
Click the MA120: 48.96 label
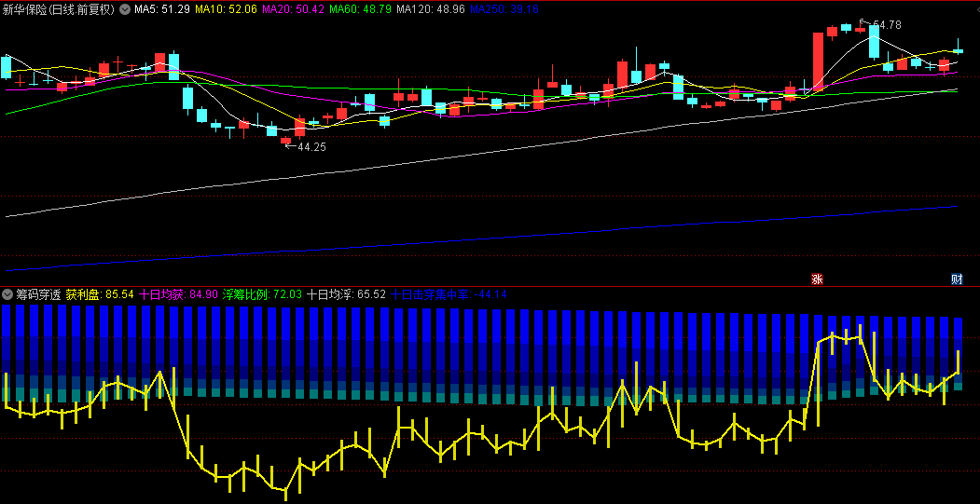point(431,9)
